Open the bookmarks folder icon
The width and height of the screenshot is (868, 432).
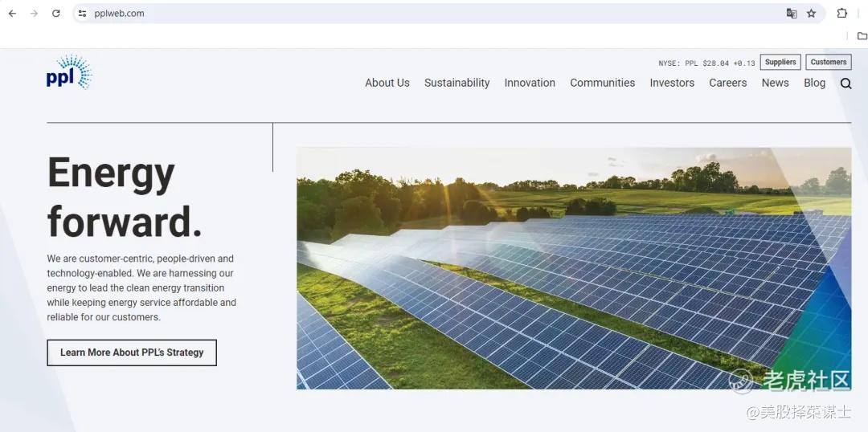click(x=862, y=36)
